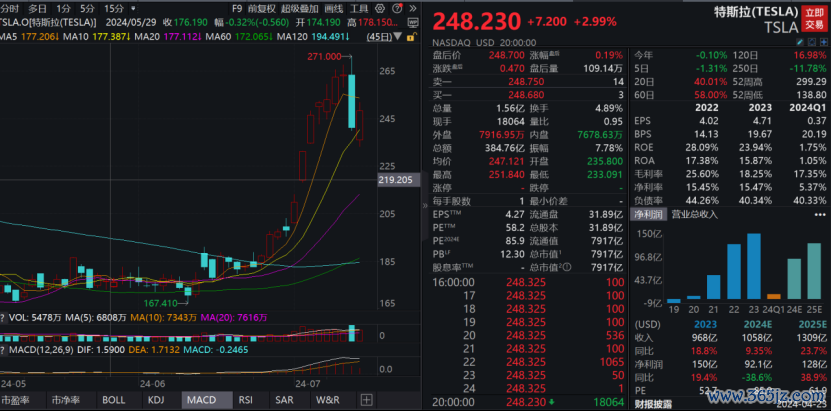Select the 5分 interval
Viewport: 831px width, 411px height.
coord(87,8)
